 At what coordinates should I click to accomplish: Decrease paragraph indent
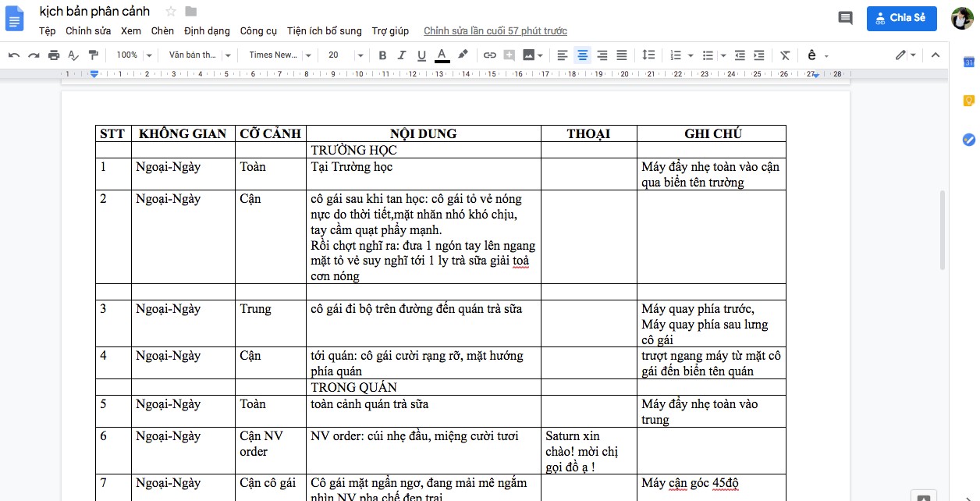(740, 55)
